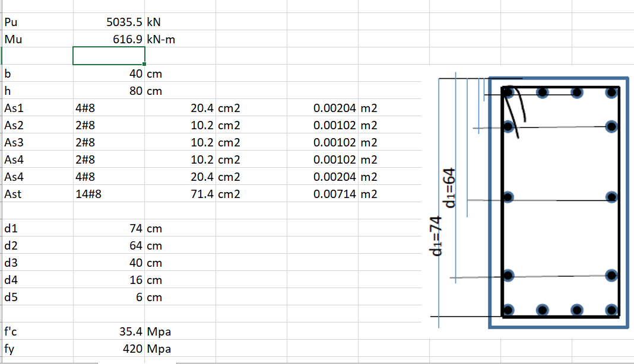Select the Mu value cell 616.9

point(109,39)
